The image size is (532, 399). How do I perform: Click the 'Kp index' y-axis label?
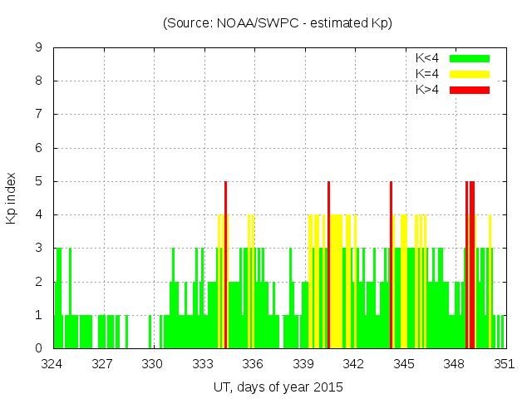(x=12, y=198)
